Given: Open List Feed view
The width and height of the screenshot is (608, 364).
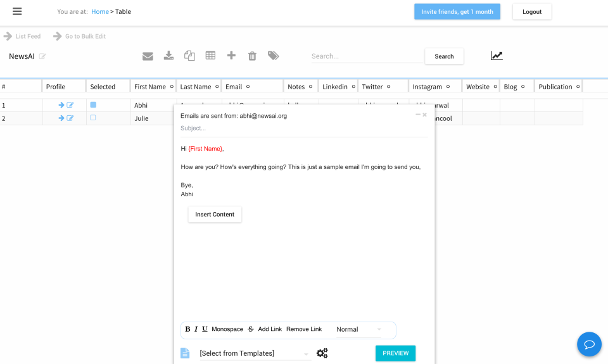Looking at the screenshot, I should click(x=22, y=36).
